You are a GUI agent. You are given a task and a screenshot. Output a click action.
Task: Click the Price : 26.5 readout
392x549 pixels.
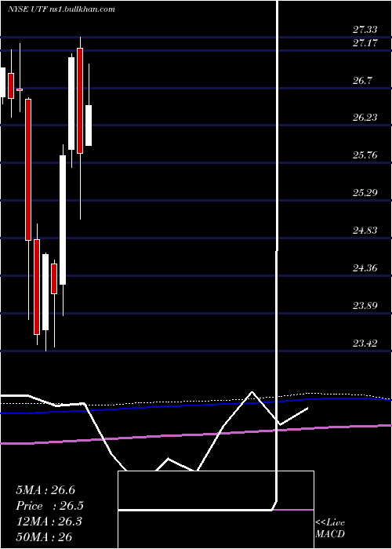pos(49,506)
